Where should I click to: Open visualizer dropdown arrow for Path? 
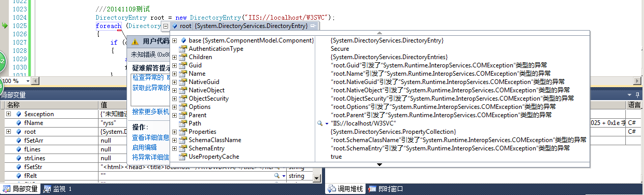click(x=326, y=123)
